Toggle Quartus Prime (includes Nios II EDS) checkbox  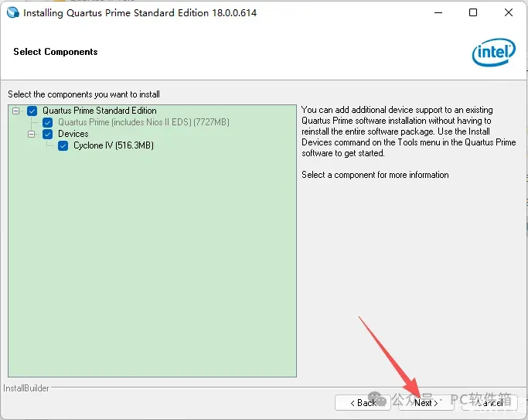tap(47, 122)
